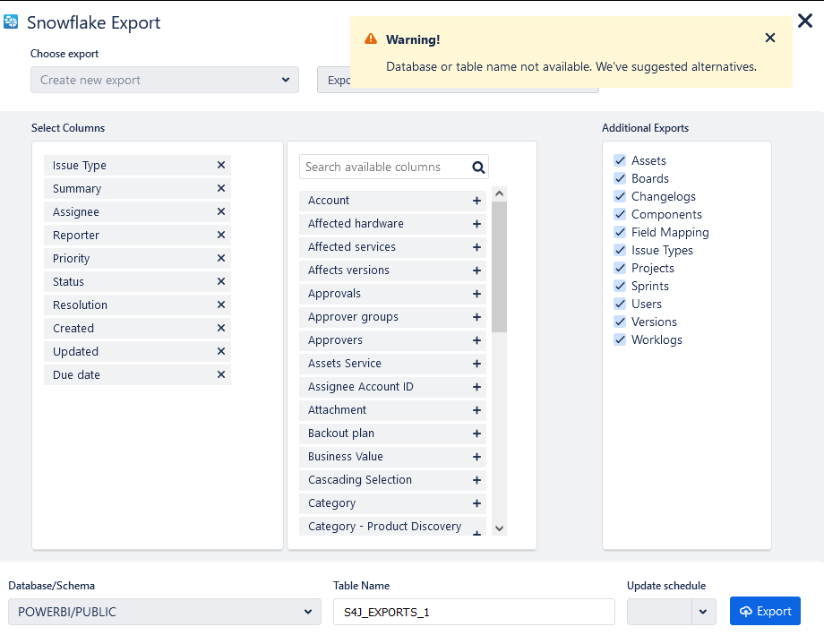The image size is (824, 644).
Task: Remove Priority from selected columns
Action: pos(221,259)
